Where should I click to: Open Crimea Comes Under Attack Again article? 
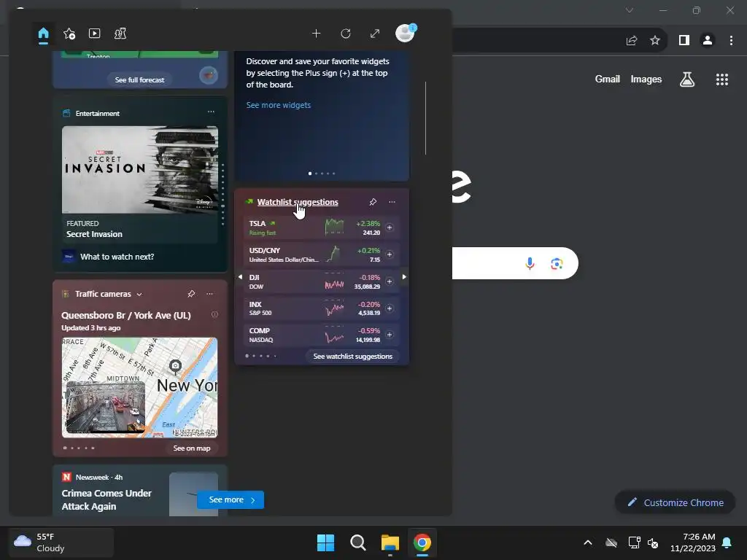point(107,500)
